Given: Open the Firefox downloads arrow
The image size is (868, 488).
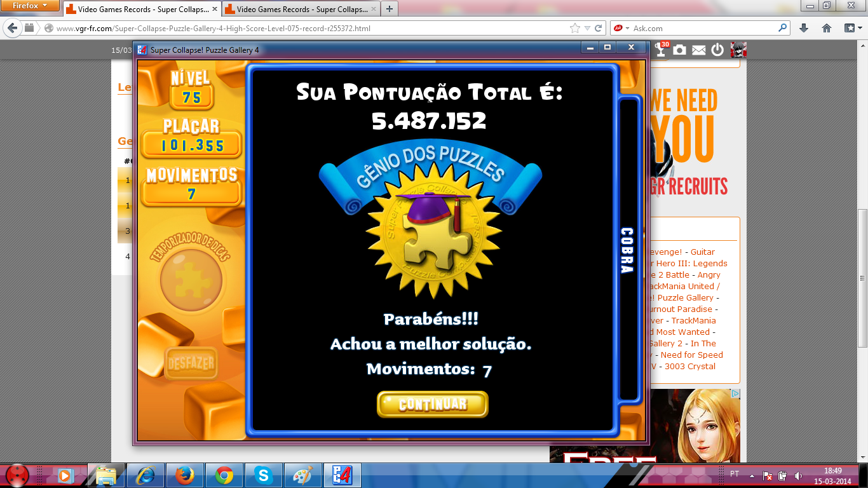Looking at the screenshot, I should pyautogui.click(x=804, y=28).
